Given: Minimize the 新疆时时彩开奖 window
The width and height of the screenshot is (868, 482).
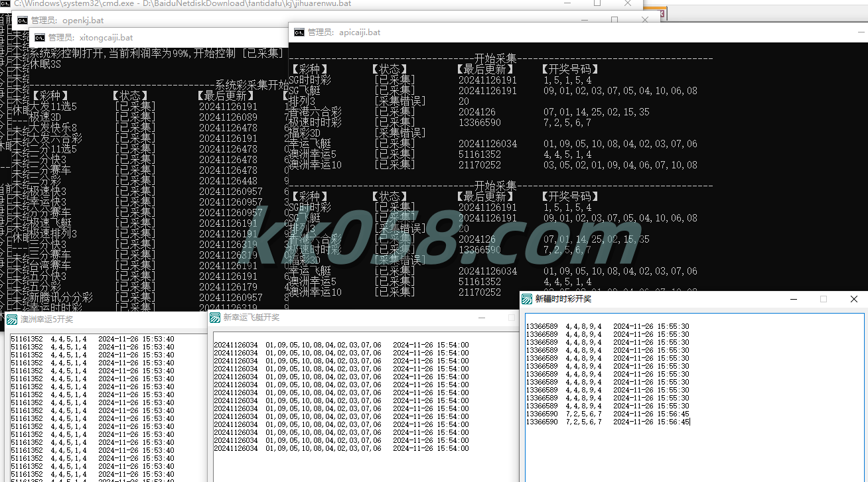Looking at the screenshot, I should click(793, 299).
